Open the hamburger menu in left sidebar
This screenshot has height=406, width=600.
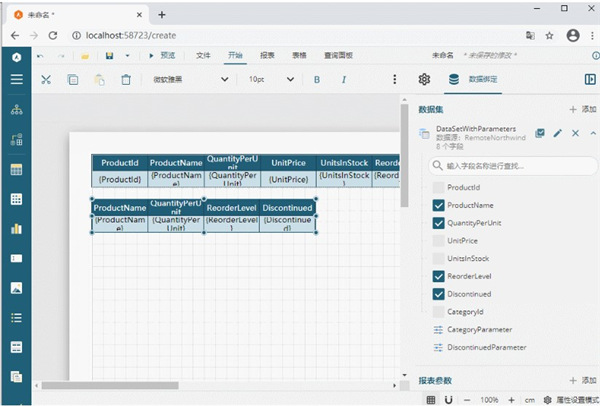point(16,80)
